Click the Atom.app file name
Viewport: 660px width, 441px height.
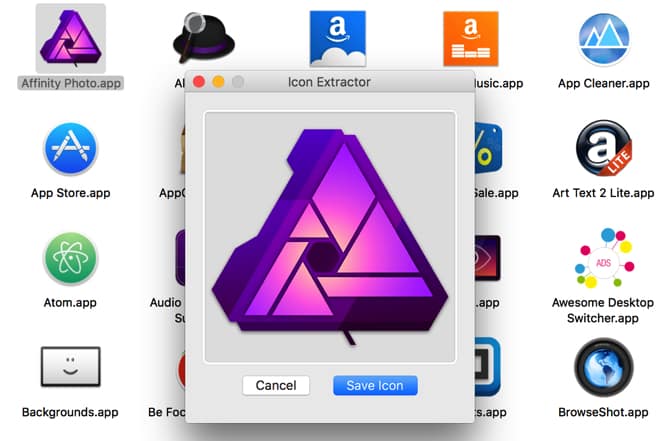[70, 303]
